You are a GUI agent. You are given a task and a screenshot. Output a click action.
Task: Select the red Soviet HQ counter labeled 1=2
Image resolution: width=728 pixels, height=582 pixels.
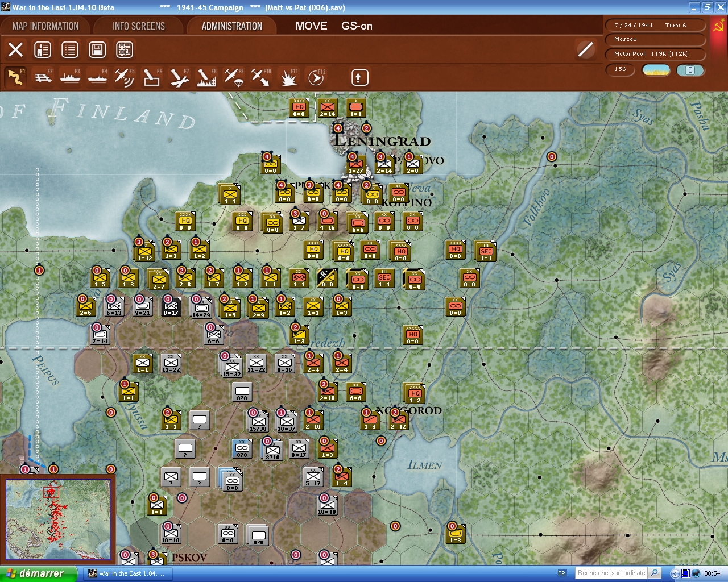(415, 393)
